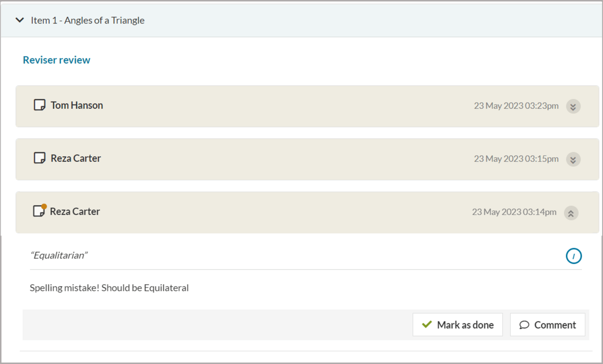Screen dimensions: 603x364
Task: Click the Comment button
Action: click(547, 325)
